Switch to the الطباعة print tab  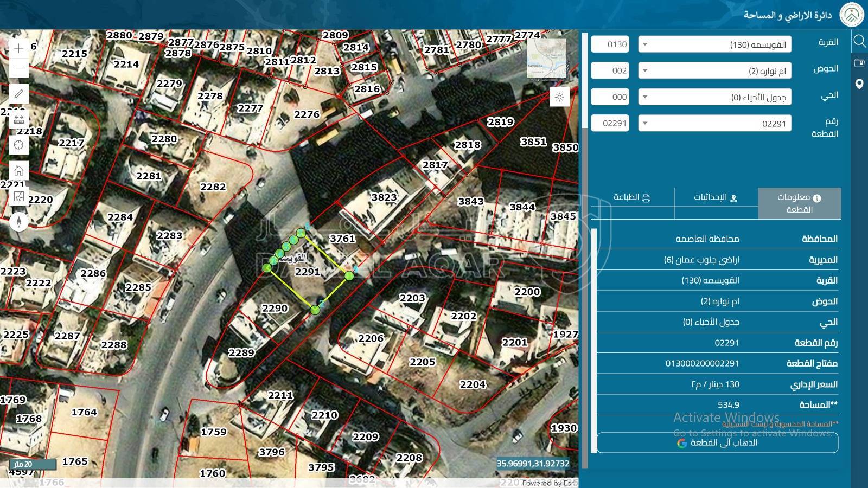pyautogui.click(x=632, y=197)
